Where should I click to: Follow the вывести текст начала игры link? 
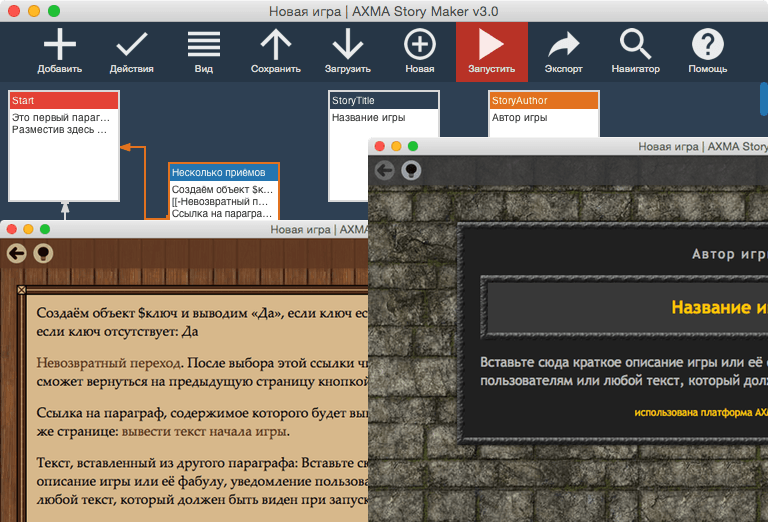(x=204, y=431)
